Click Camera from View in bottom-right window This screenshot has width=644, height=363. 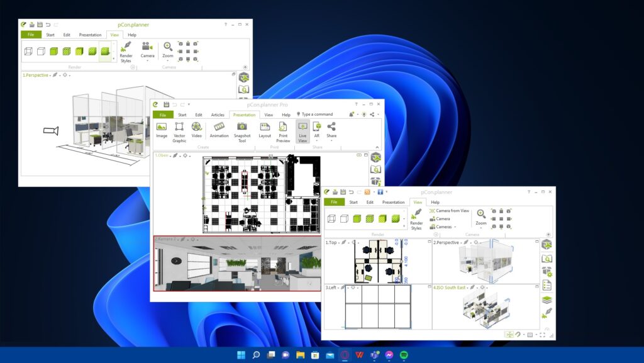[449, 211]
